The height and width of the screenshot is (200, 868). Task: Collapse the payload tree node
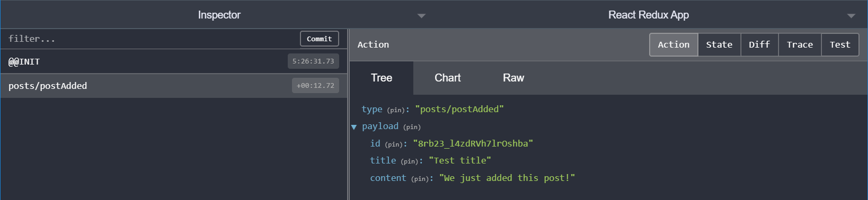(x=354, y=127)
